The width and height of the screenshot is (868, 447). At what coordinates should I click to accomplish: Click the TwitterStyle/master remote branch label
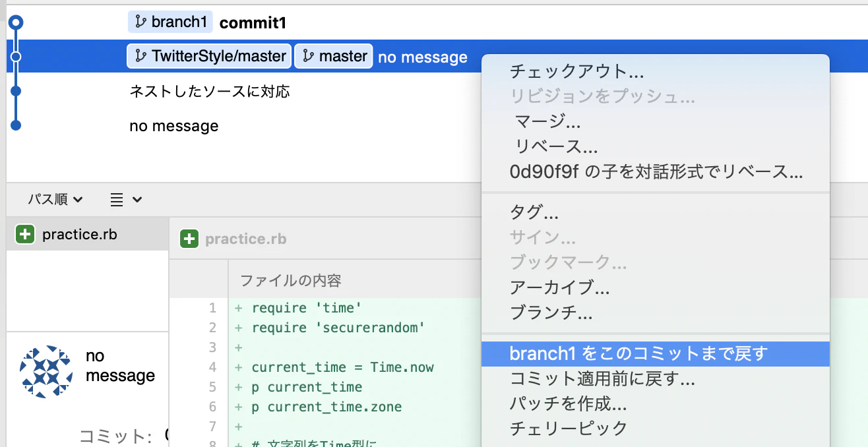click(x=209, y=56)
